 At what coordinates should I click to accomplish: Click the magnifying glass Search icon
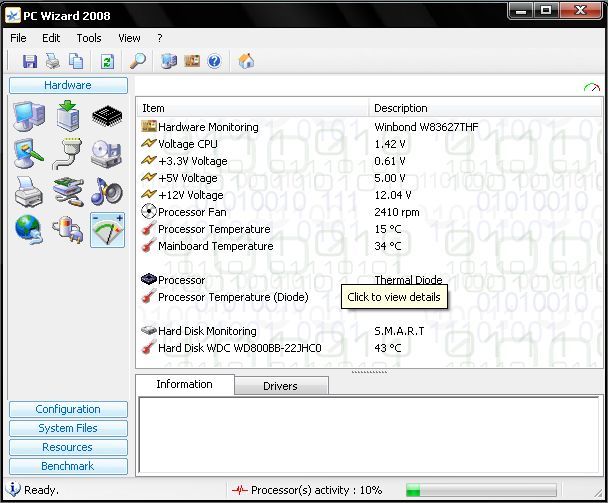click(x=138, y=61)
